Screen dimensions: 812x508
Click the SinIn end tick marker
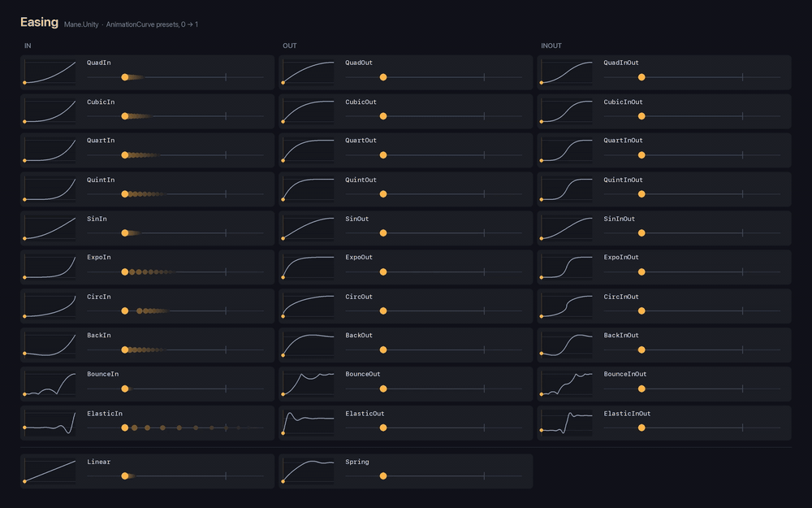pos(226,233)
